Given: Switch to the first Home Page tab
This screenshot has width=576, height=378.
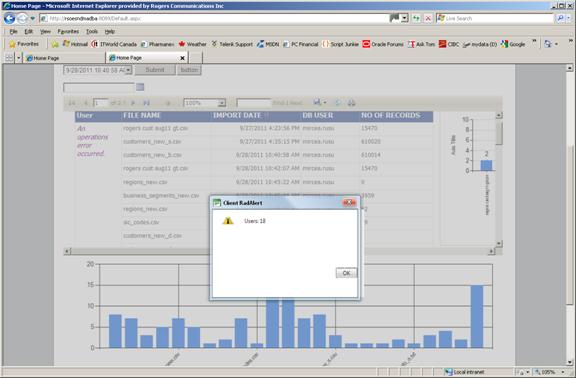Looking at the screenshot, I should [64, 58].
